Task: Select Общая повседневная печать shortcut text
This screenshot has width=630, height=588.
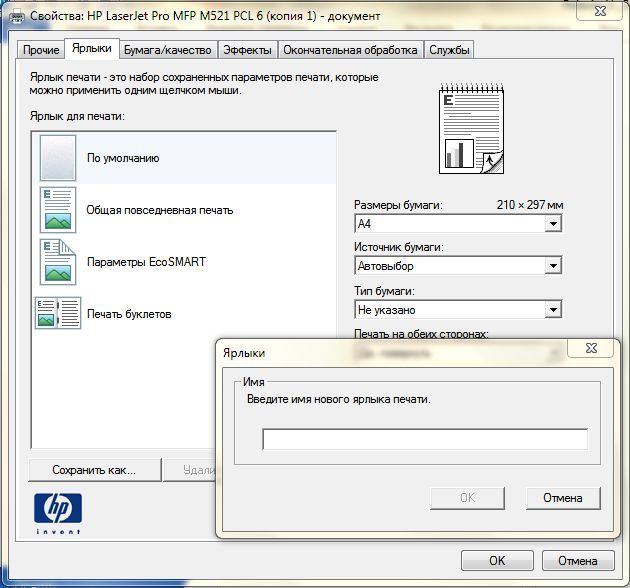Action: tap(160, 210)
